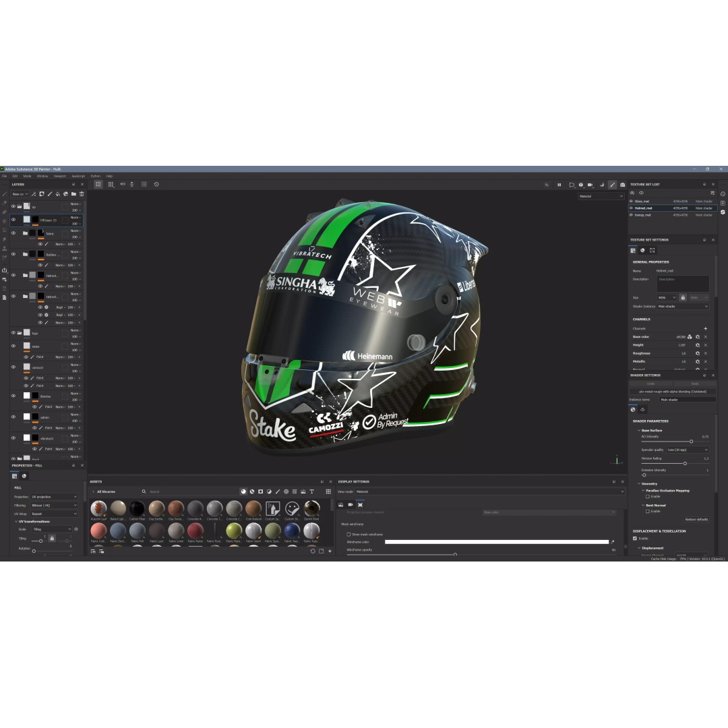
Task: Switch viewport perspective grid icon
Action: [98, 184]
